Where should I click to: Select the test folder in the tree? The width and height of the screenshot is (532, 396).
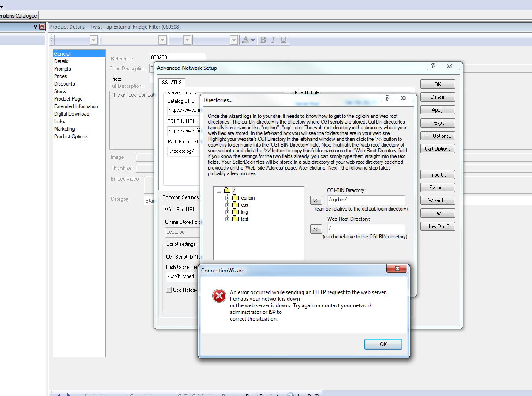click(244, 219)
